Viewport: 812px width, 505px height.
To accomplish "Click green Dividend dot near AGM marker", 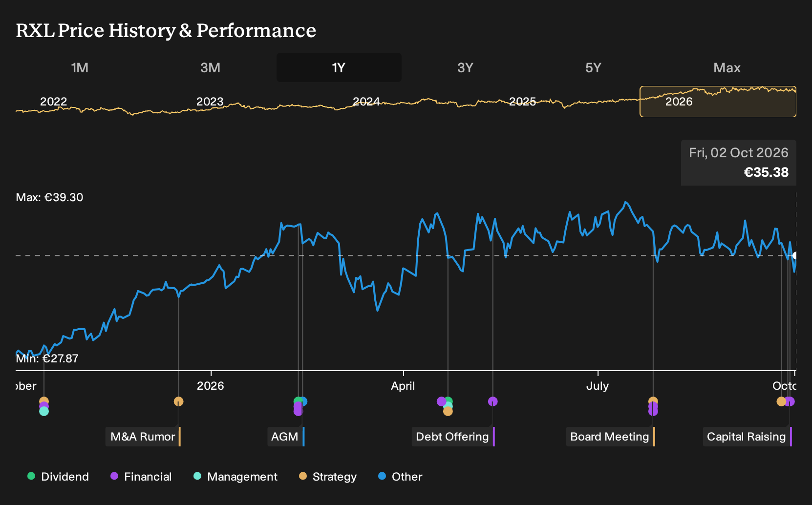I will pyautogui.click(x=297, y=401).
